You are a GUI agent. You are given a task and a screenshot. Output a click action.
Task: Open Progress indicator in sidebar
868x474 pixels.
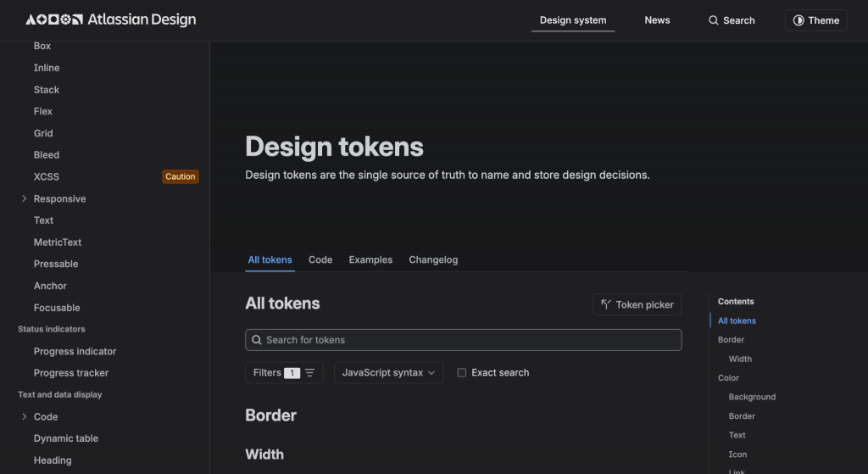[75, 351]
